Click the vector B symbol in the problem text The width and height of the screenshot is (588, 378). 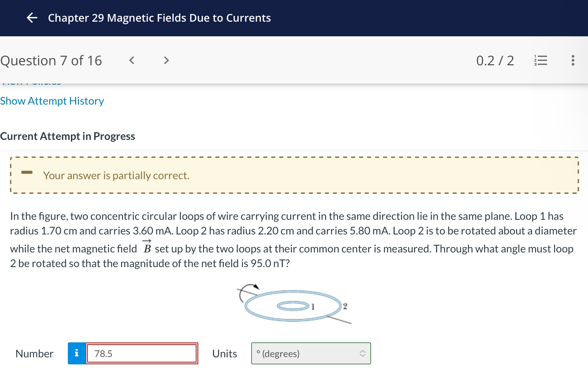[147, 248]
